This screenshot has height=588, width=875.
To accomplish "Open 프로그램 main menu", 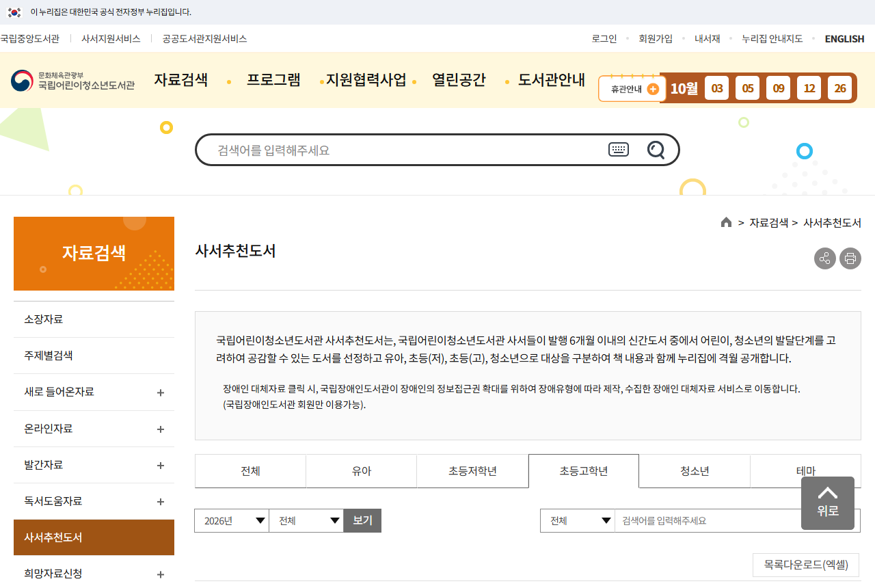I will click(x=273, y=80).
